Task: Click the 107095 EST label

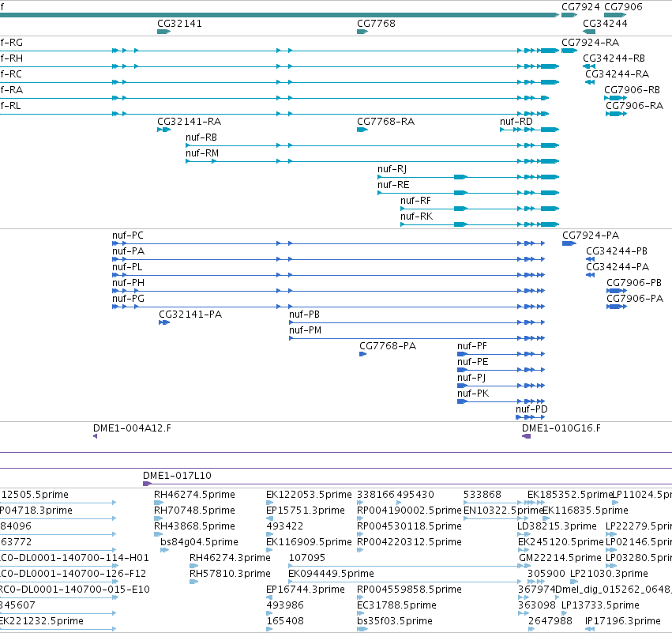Action: pyautogui.click(x=307, y=558)
